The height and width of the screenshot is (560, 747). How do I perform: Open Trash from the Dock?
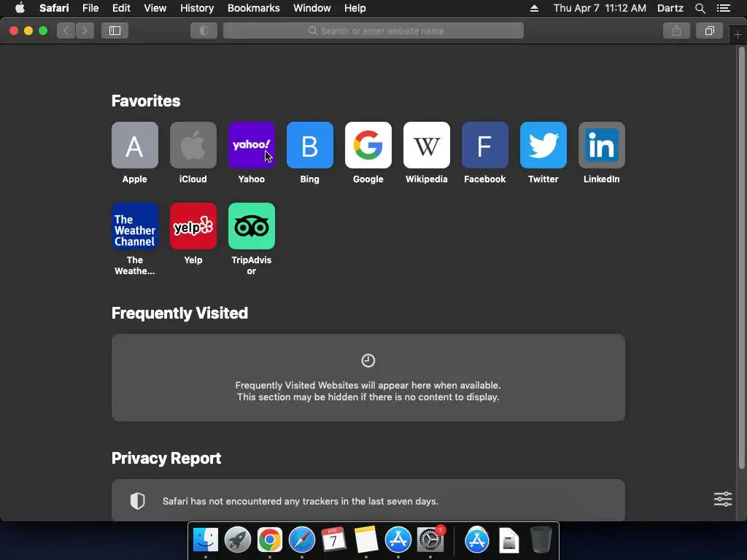[x=541, y=540]
